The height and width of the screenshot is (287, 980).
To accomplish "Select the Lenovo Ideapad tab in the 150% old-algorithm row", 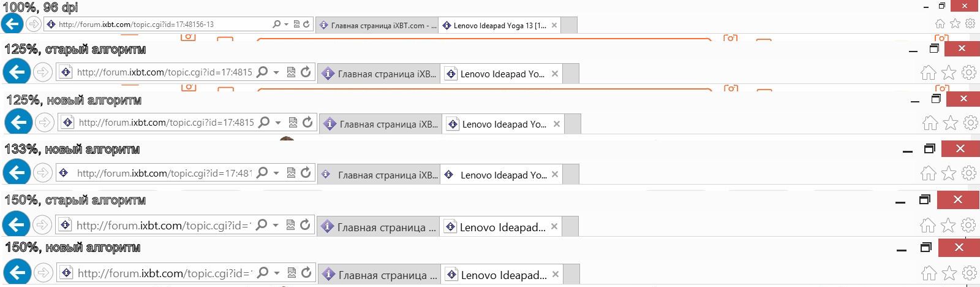I will click(x=495, y=227).
